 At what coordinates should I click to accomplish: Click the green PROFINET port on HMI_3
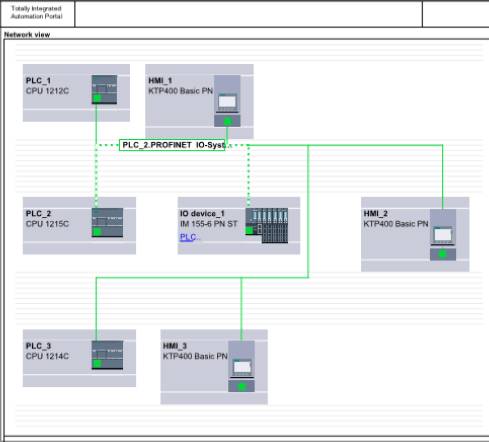click(242, 386)
